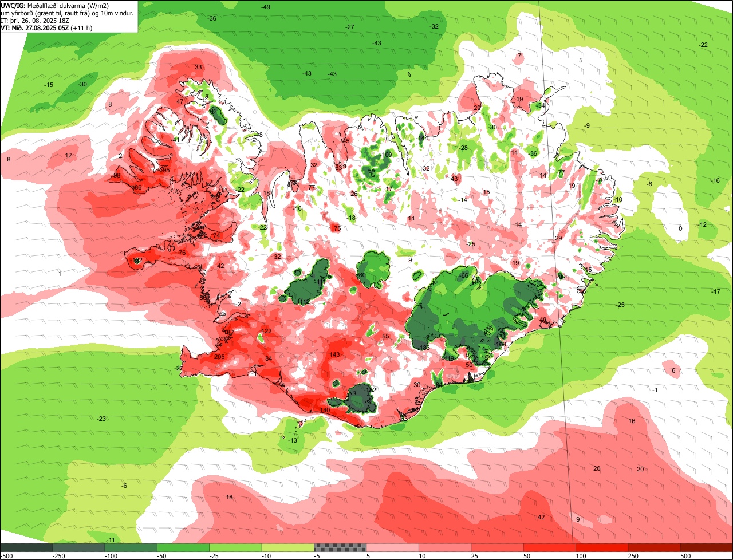733x560 pixels.
Task: Click the '1' value over the western ocean
Action: coord(60,274)
